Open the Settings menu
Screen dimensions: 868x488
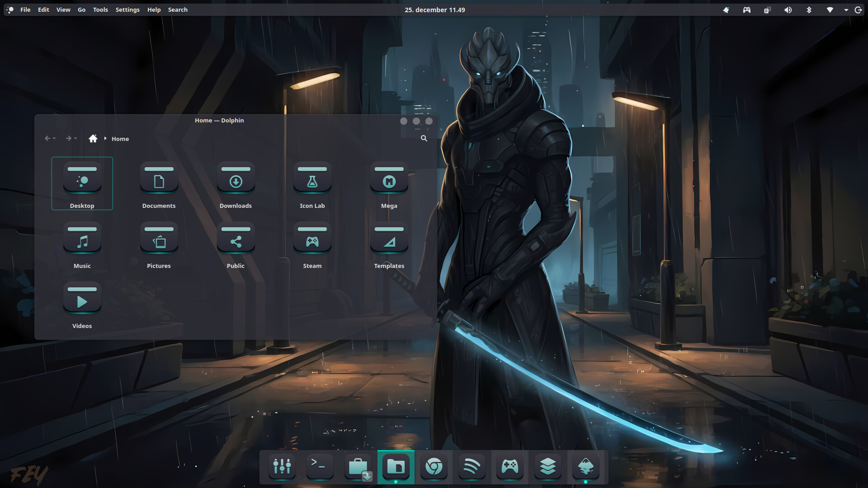127,10
